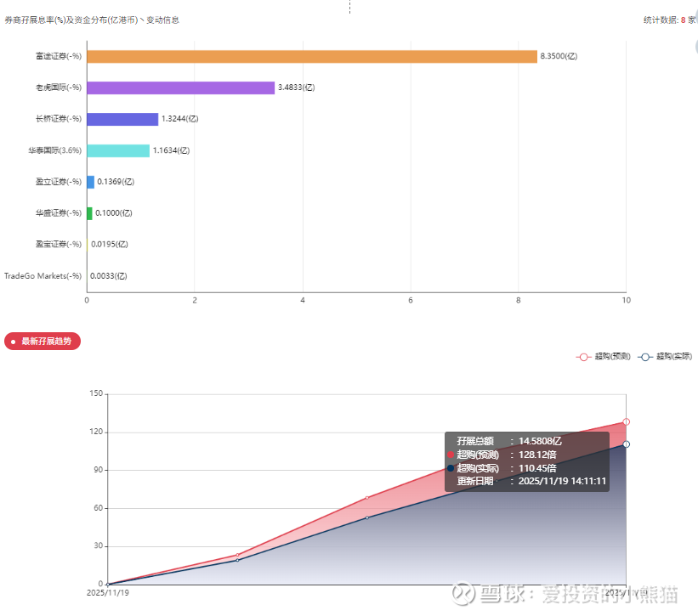Select the 华盛证券(-%) axis label

(x=59, y=213)
